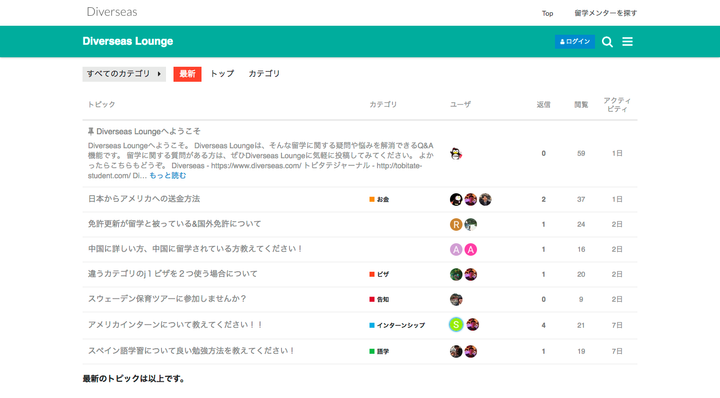Expand the すべてのカテゴリ dropdown
The image size is (720, 398).
(124, 74)
